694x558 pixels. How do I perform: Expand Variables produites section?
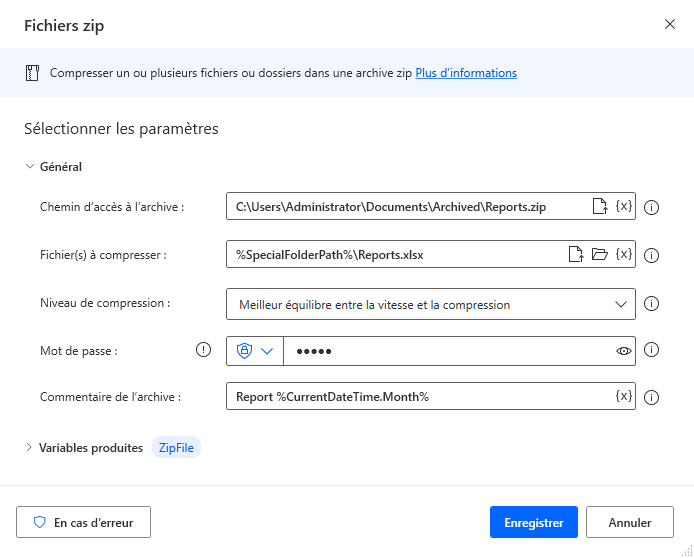(x=29, y=447)
